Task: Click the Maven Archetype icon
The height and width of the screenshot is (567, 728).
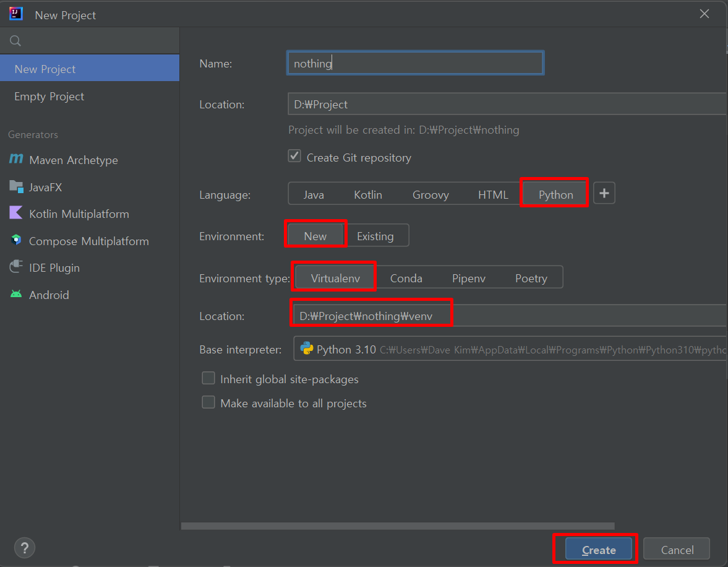Action: coord(16,160)
